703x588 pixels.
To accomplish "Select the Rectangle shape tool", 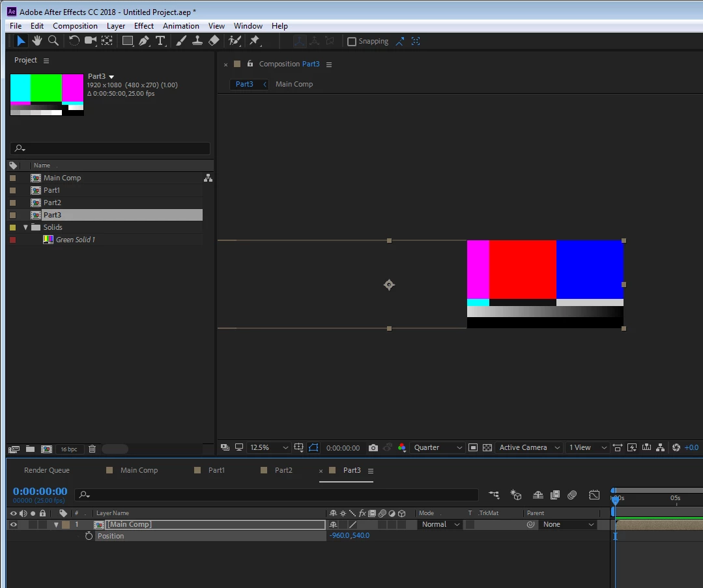I will click(128, 41).
